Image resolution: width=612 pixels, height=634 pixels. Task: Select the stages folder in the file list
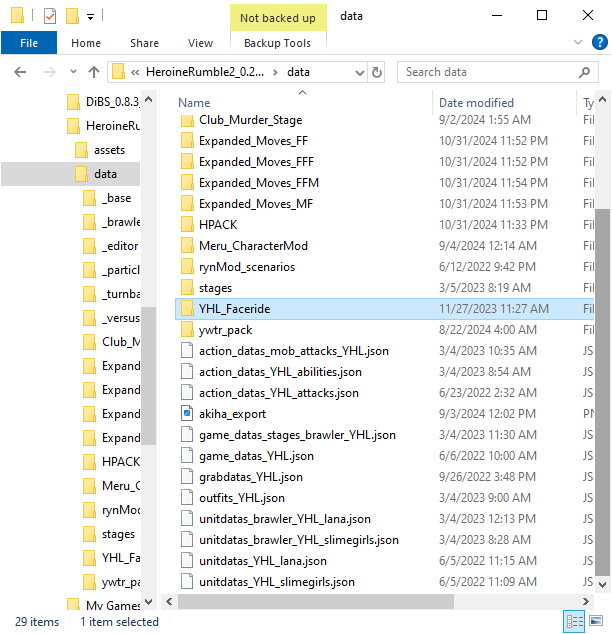(215, 288)
